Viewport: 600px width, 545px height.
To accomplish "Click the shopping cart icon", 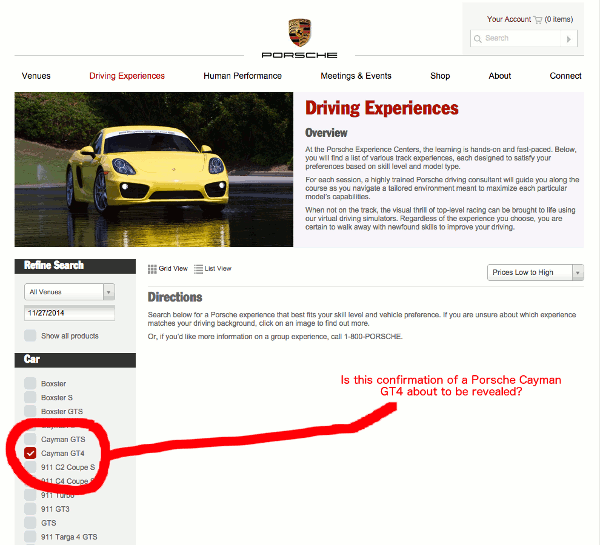I will [538, 20].
